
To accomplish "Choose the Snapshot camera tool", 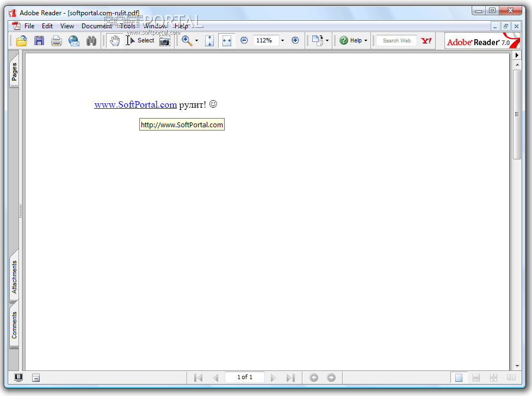I will coord(165,41).
